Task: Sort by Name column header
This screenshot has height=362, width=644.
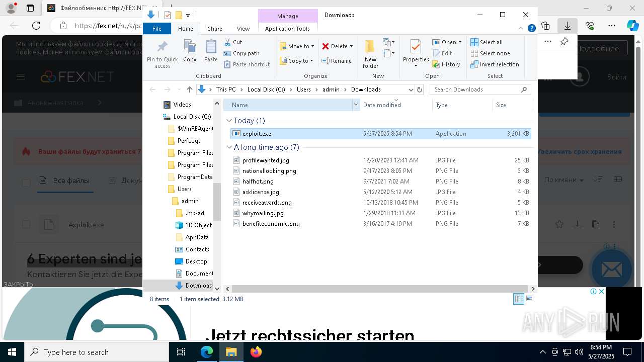Action: (288, 105)
